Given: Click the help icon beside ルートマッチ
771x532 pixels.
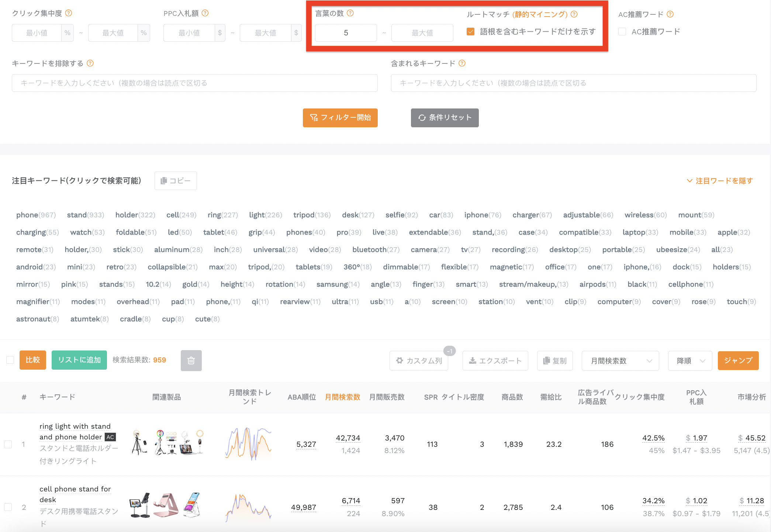Looking at the screenshot, I should tap(574, 14).
